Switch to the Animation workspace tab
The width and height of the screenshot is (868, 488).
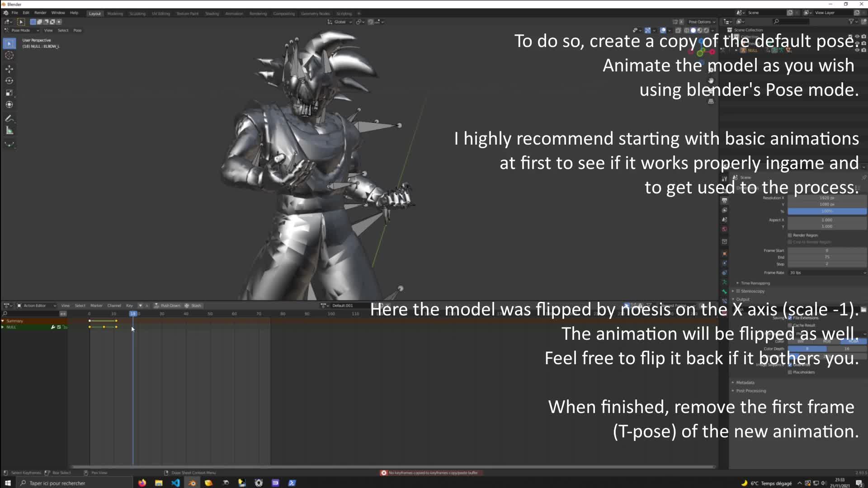234,14
